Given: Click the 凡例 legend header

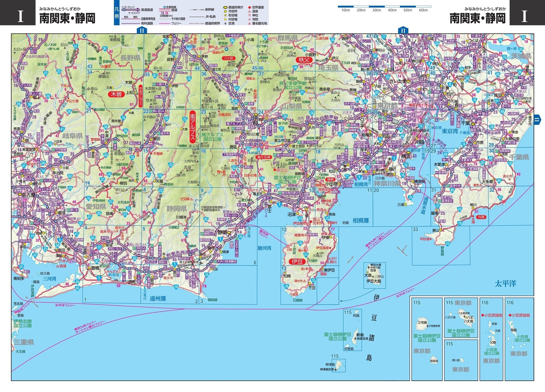Looking at the screenshot, I should [117, 13].
